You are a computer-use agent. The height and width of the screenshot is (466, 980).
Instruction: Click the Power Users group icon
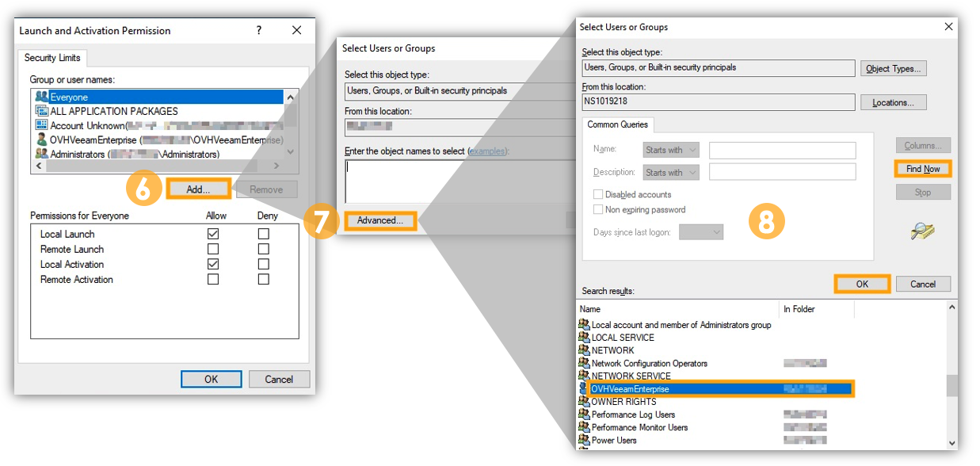[x=584, y=440]
